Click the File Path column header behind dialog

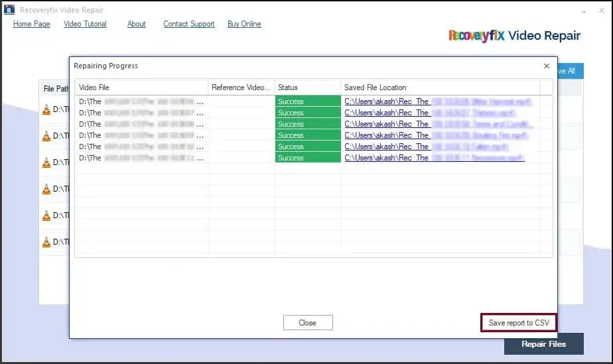tap(56, 89)
